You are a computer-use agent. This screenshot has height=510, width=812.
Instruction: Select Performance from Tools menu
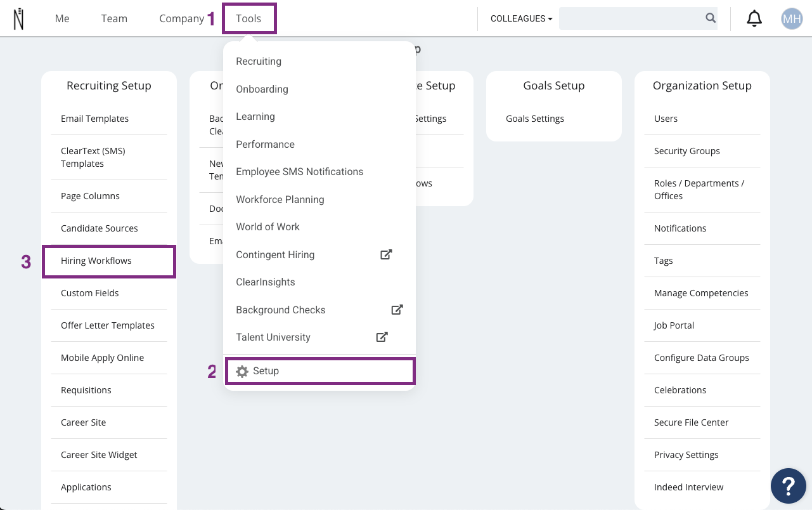(265, 144)
